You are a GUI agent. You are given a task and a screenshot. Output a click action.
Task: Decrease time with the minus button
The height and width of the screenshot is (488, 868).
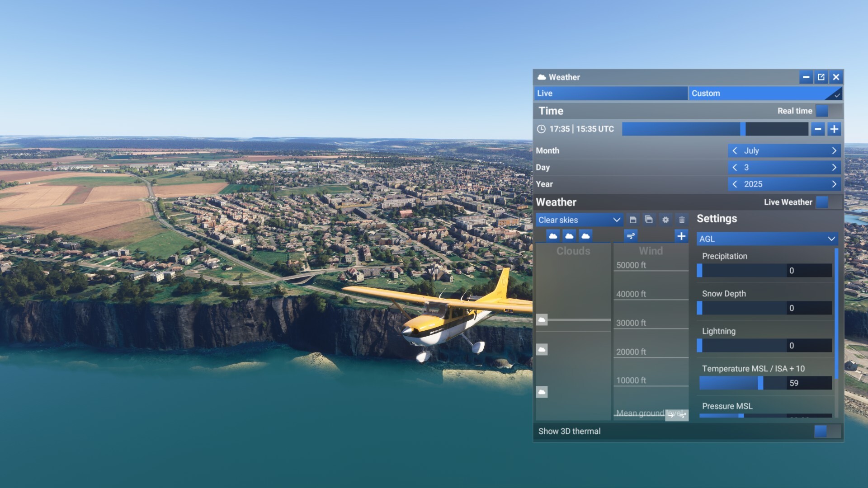point(818,129)
